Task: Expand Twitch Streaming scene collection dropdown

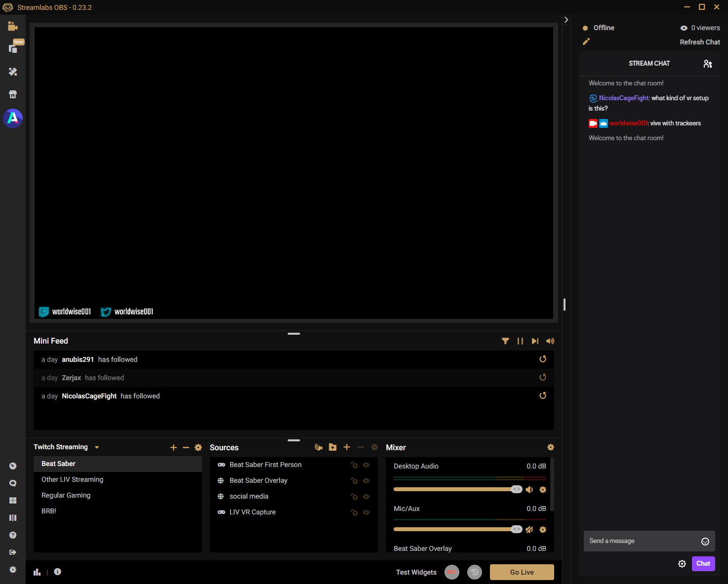Action: coord(97,447)
